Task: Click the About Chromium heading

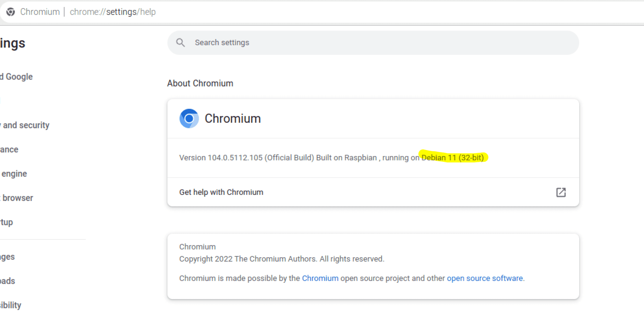Action: click(200, 83)
